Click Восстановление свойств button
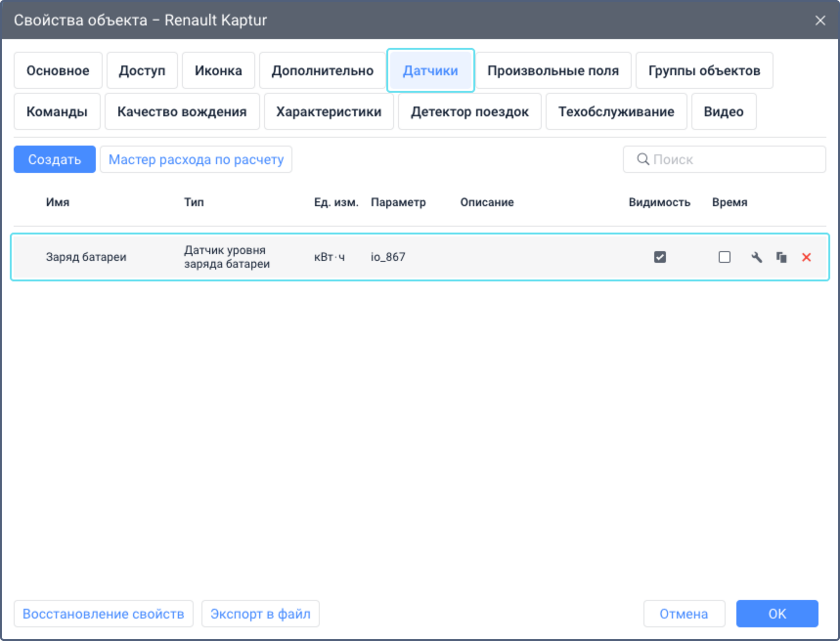 [104, 614]
